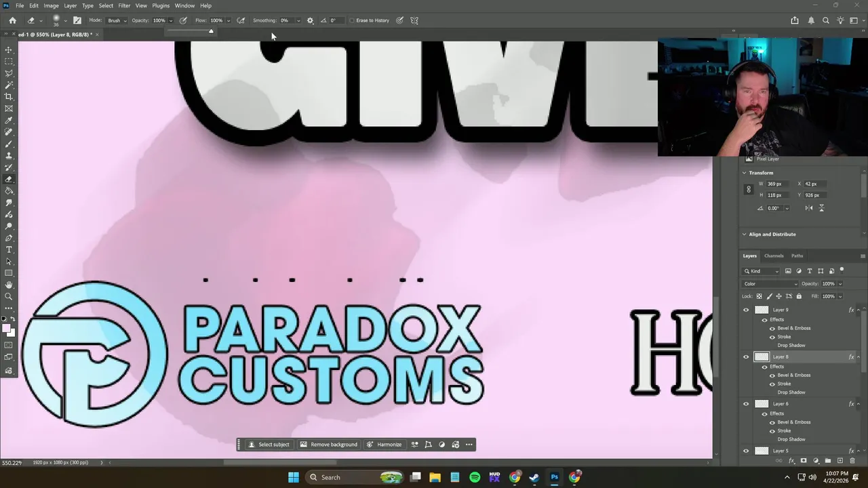Click the Select subject button

269,445
